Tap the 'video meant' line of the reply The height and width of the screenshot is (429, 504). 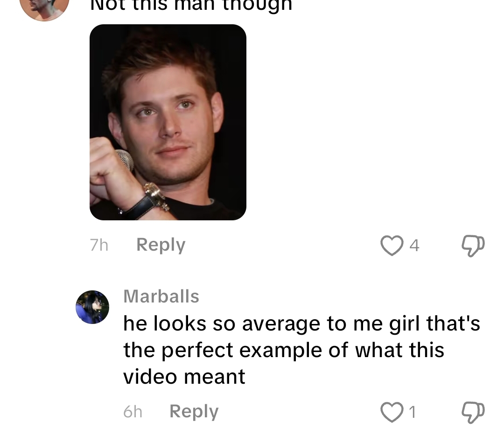[x=184, y=377]
